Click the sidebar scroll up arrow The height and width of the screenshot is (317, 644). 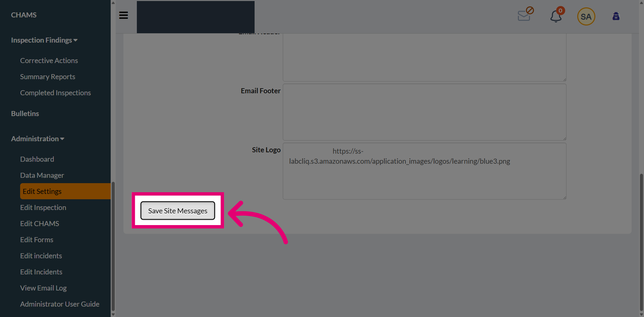(113, 3)
